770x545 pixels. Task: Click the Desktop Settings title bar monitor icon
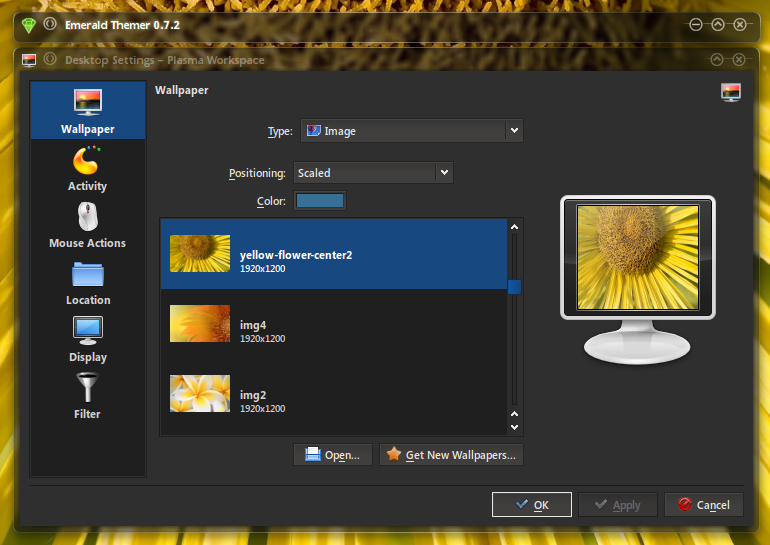tap(29, 60)
